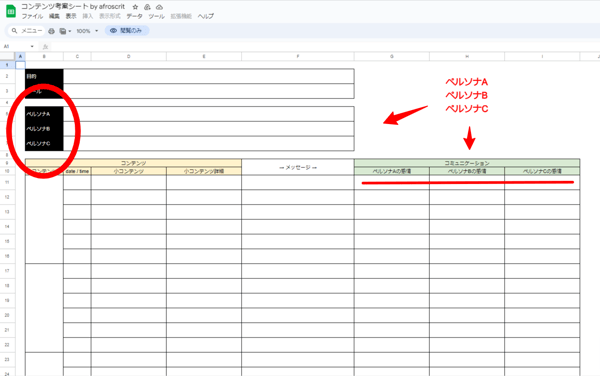Click the move-to-Drive folder icon

147,7
